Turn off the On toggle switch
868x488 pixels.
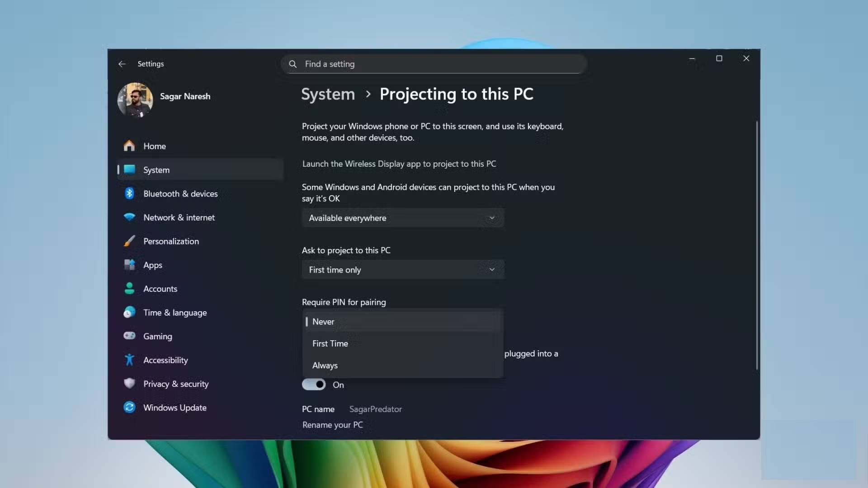314,385
